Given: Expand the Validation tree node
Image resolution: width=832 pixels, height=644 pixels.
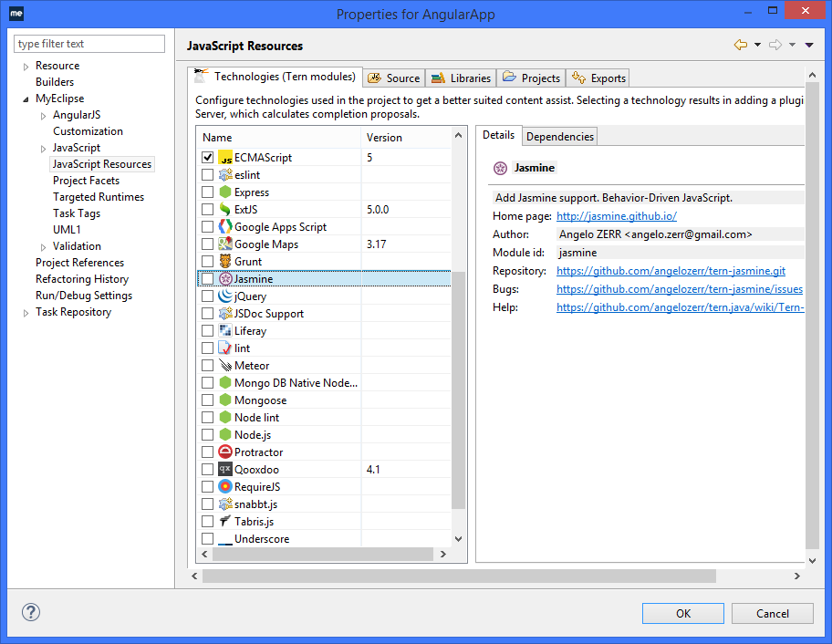Looking at the screenshot, I should click(43, 247).
